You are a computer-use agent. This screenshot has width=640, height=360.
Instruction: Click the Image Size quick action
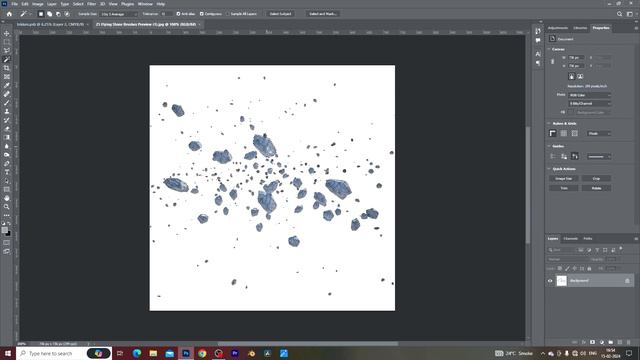click(x=564, y=179)
